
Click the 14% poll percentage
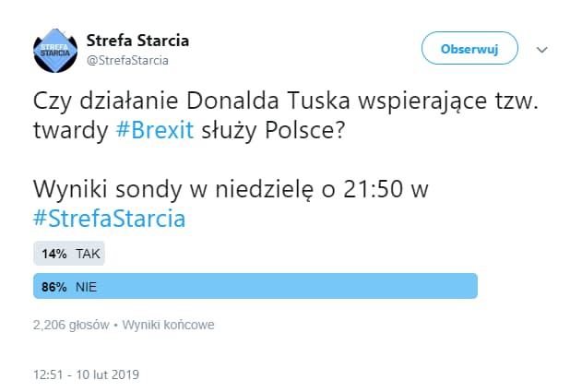pos(54,254)
